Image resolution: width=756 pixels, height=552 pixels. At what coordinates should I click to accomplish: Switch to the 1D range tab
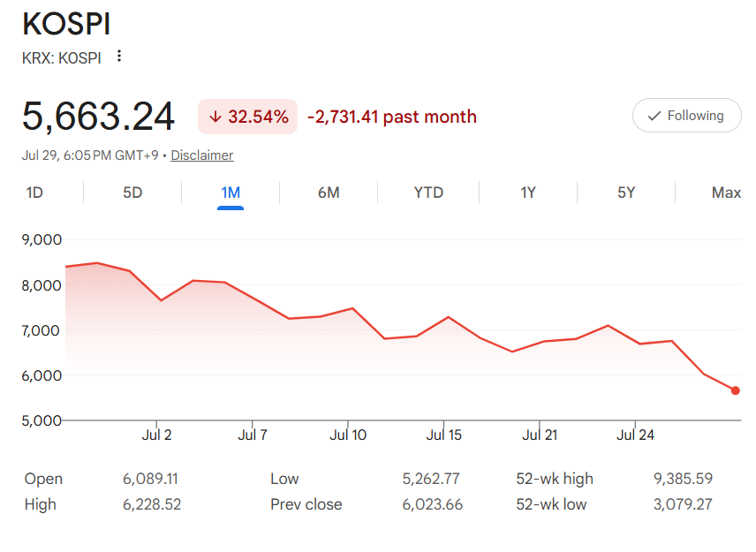34,193
